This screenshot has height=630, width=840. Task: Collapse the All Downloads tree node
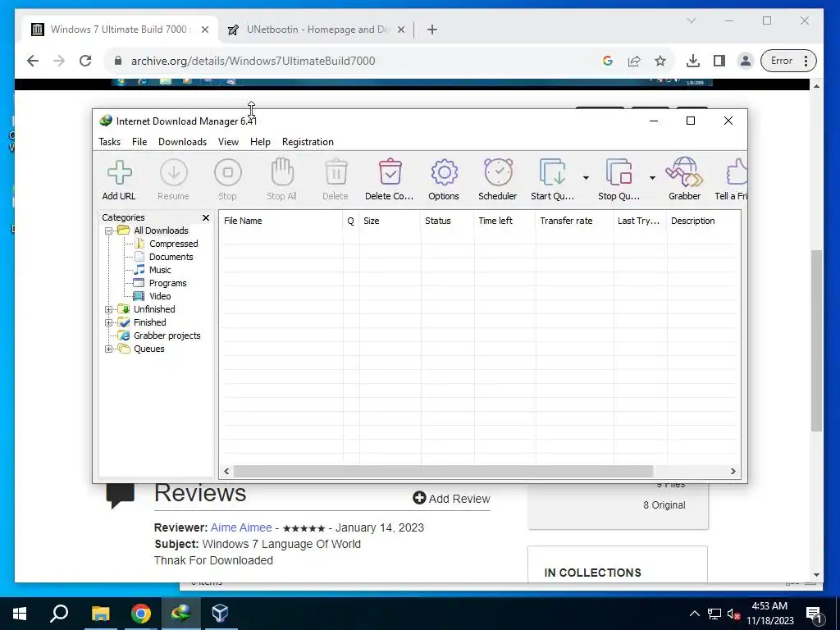(x=109, y=231)
